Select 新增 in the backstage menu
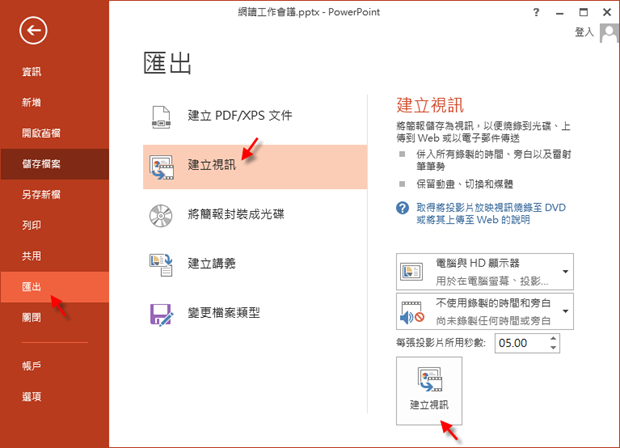Image resolution: width=620 pixels, height=448 pixels. 31,102
